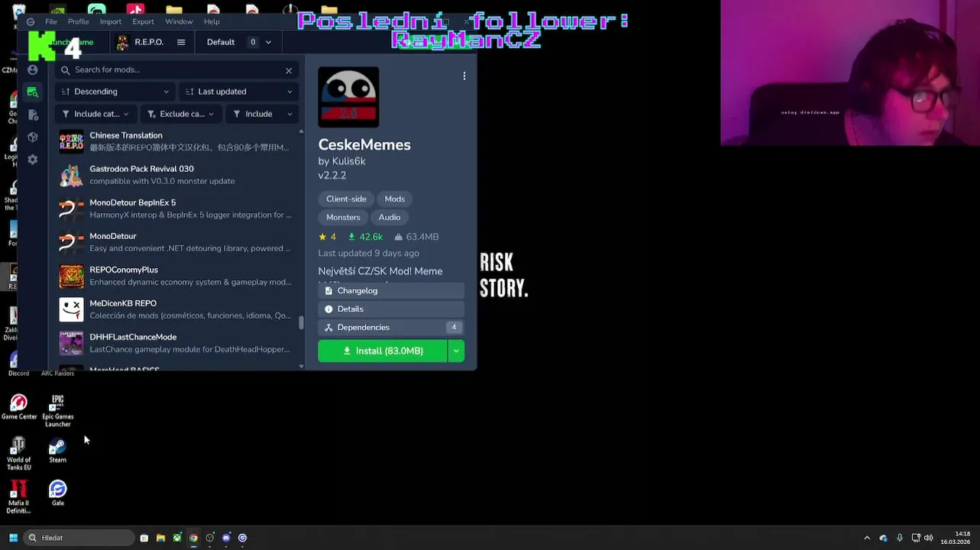Open the Descending sort order dropdown
980x550 pixels.
tap(115, 92)
